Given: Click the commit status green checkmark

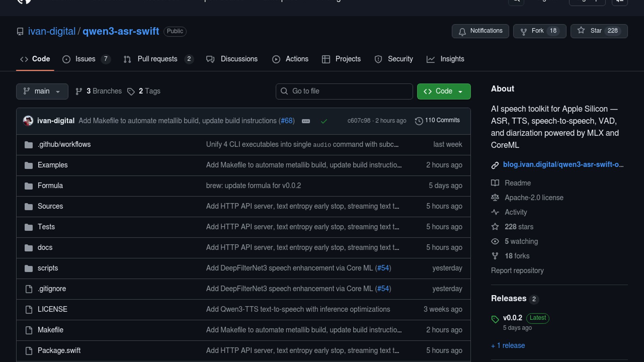Looking at the screenshot, I should coord(324,121).
